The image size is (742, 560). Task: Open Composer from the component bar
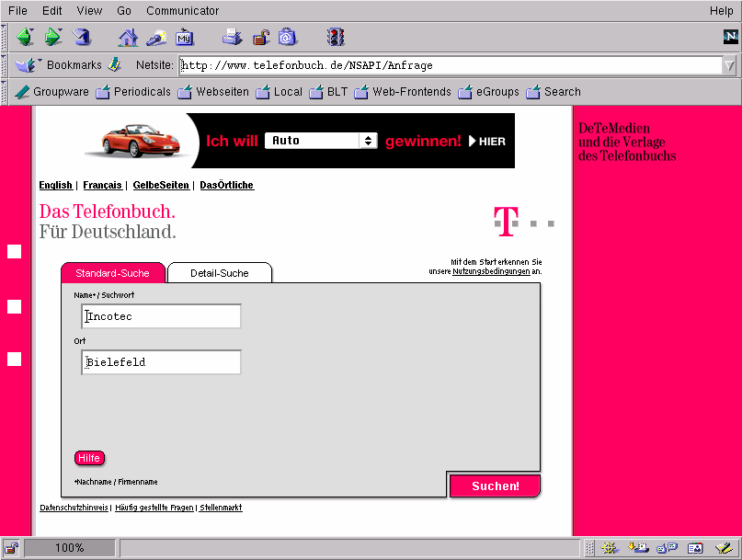point(724,548)
